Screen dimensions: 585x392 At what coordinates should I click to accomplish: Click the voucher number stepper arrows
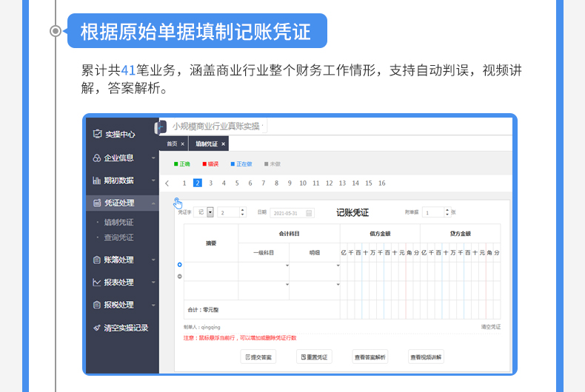(242, 212)
